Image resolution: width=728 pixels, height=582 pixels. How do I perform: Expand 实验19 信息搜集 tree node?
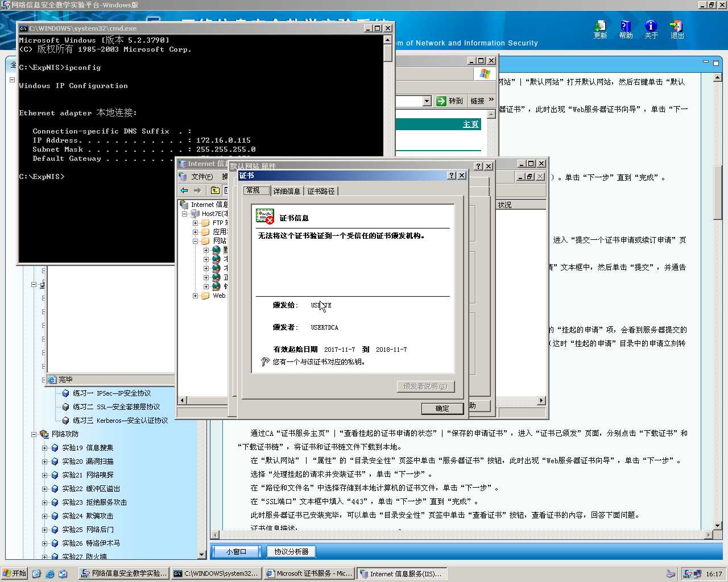coord(45,448)
